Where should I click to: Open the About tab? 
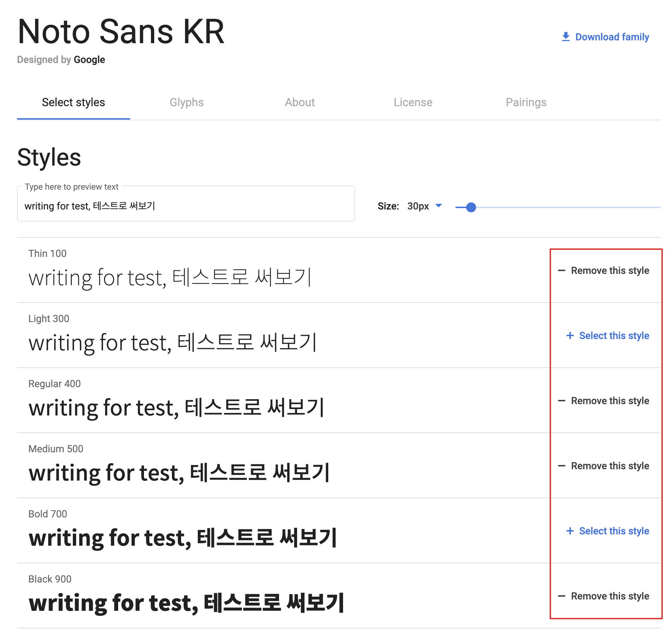click(x=300, y=102)
